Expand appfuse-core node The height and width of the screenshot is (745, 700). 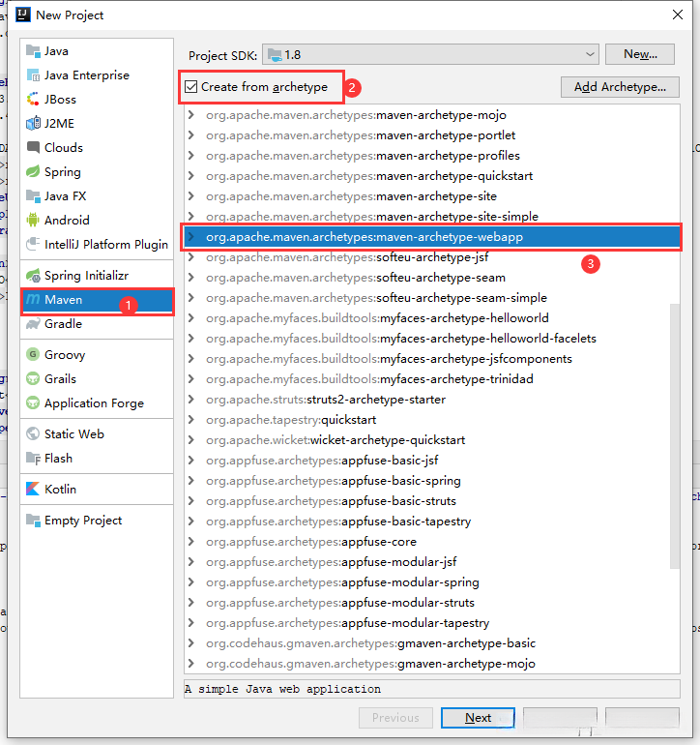191,542
